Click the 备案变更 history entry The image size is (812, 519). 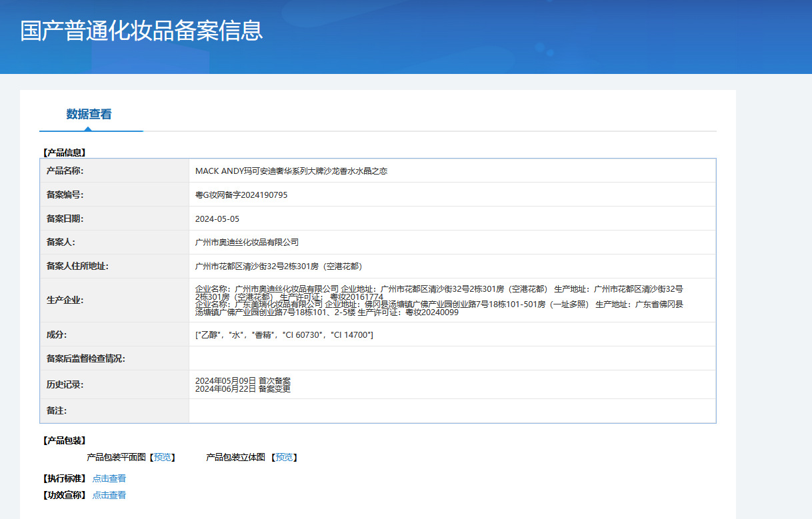(x=243, y=389)
